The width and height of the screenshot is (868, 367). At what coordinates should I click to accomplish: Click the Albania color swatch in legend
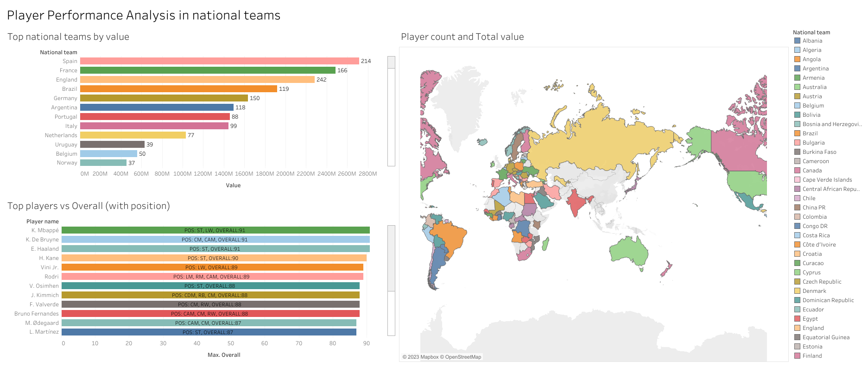coord(797,41)
